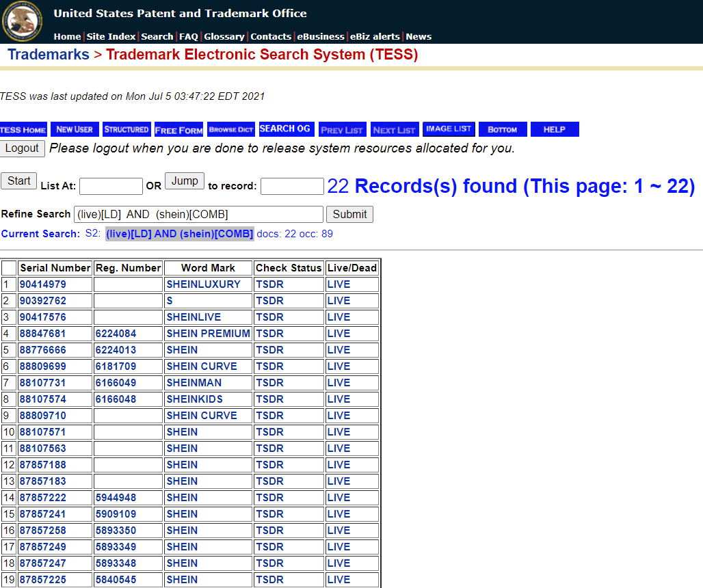This screenshot has height=588, width=703.
Task: Click the Jump button
Action: [x=185, y=181]
